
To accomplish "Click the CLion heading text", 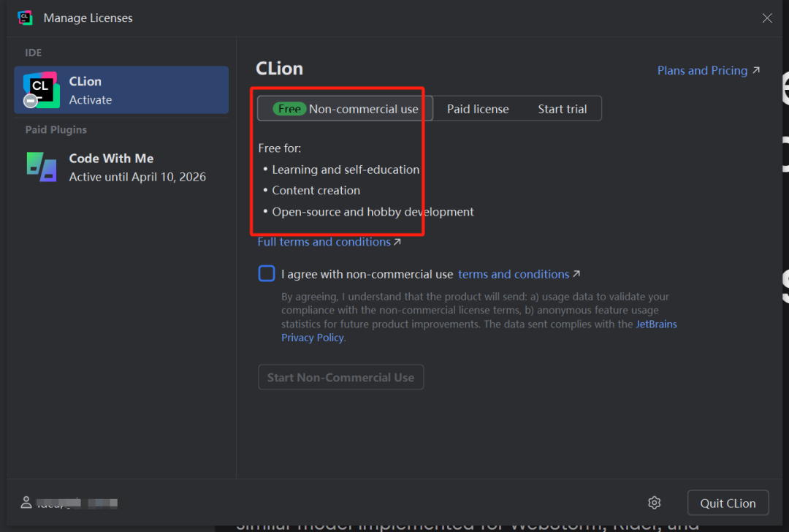I will pos(279,69).
